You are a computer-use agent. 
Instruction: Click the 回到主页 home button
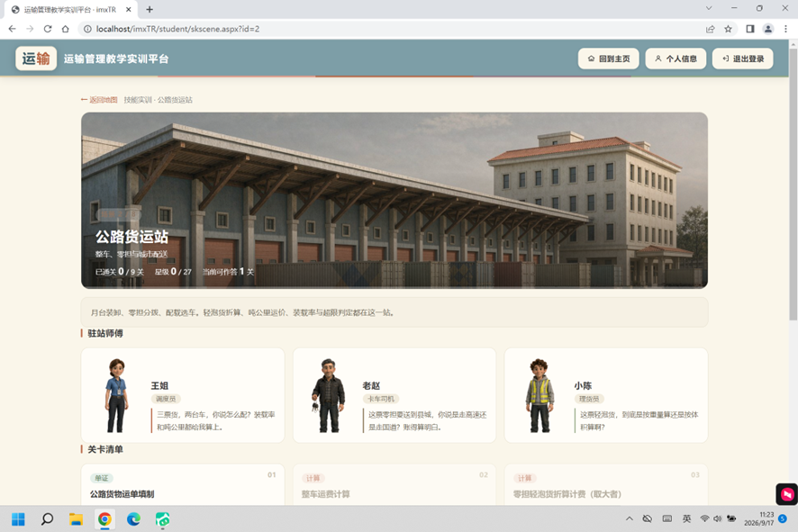click(608, 59)
